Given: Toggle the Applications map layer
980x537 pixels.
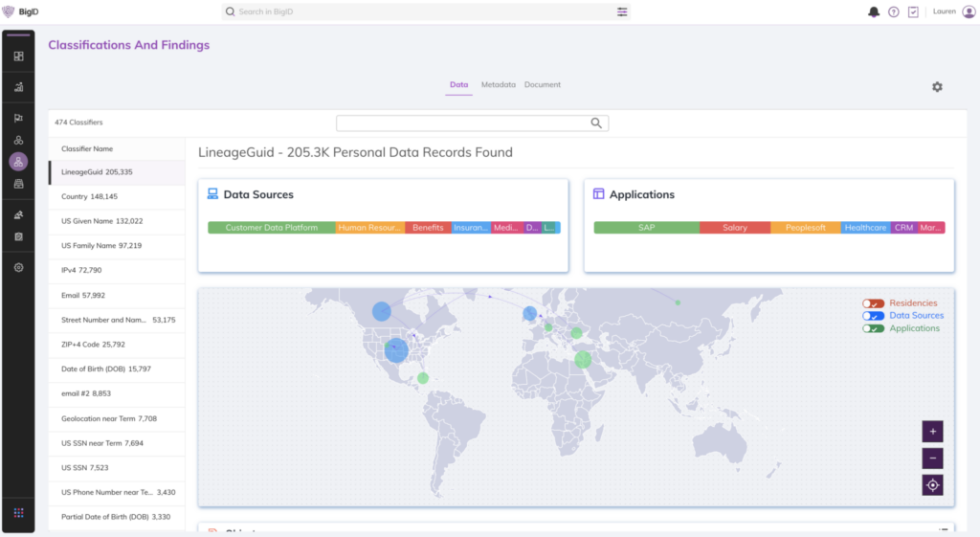Looking at the screenshot, I should coord(872,328).
